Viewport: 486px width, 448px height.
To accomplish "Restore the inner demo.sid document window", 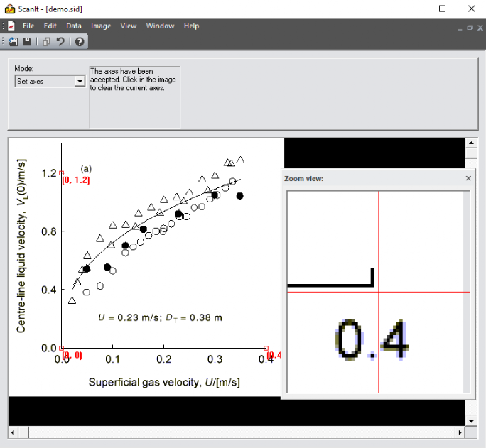I will pos(470,28).
